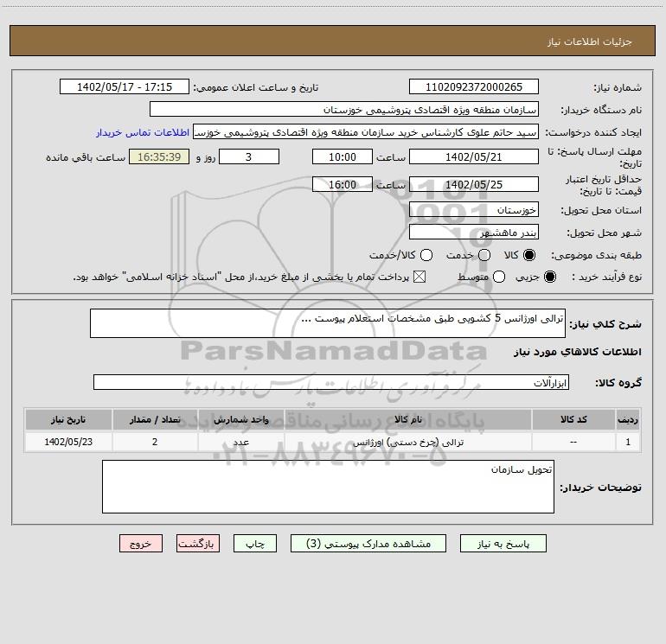
Task: Click the general need description textbox
Action: click(x=328, y=323)
